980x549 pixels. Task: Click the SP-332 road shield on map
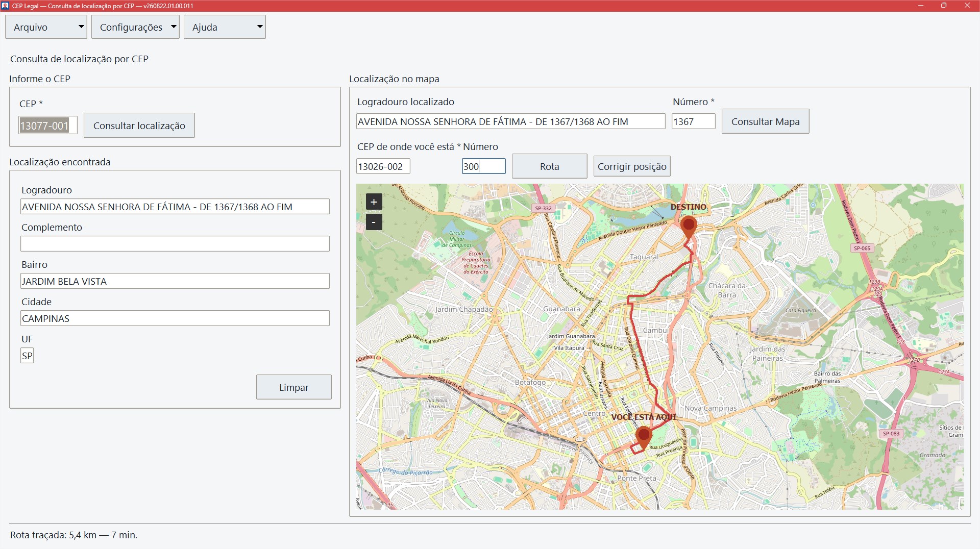[543, 208]
